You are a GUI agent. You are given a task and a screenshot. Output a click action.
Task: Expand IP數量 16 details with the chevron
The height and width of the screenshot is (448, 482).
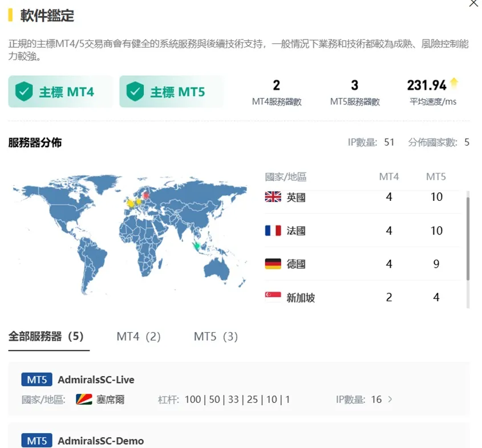pyautogui.click(x=390, y=399)
